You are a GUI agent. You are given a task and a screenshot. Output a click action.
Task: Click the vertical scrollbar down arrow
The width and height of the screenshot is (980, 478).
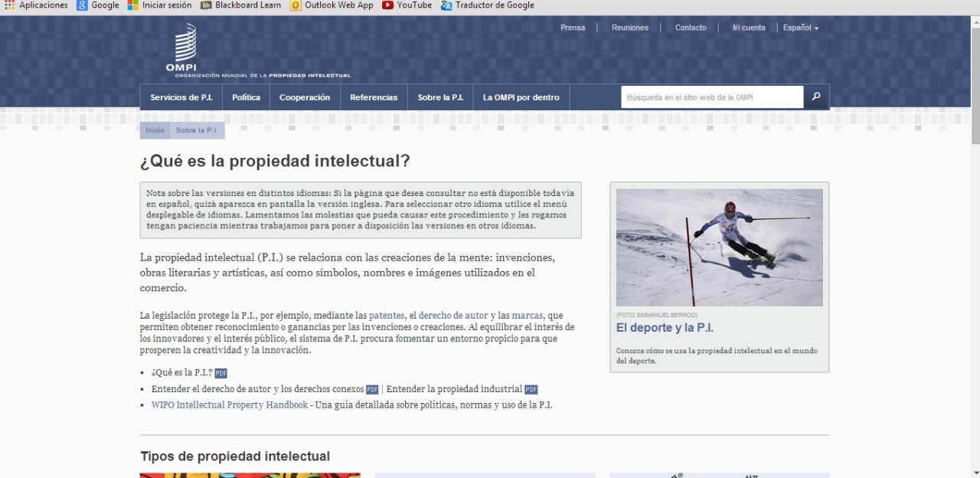click(975, 472)
